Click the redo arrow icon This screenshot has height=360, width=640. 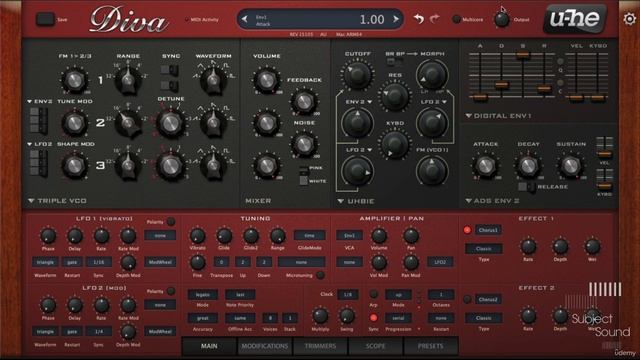[x=435, y=18]
